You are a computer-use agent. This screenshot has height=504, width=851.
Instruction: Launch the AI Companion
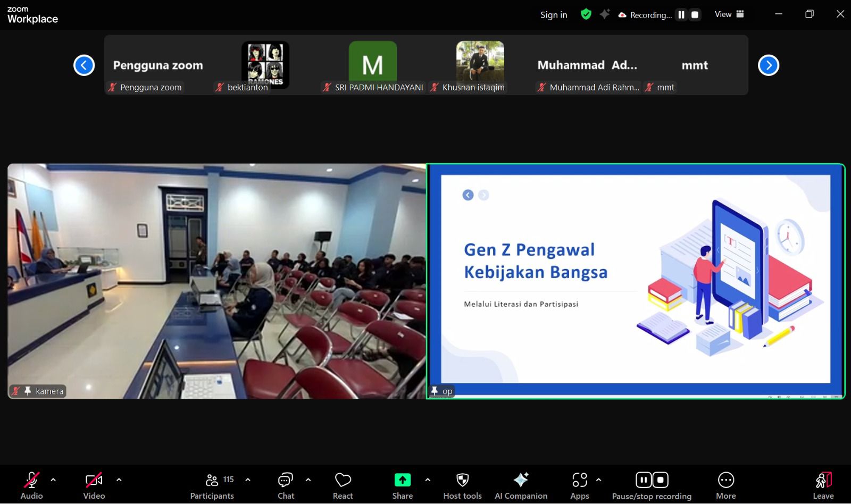521,485
